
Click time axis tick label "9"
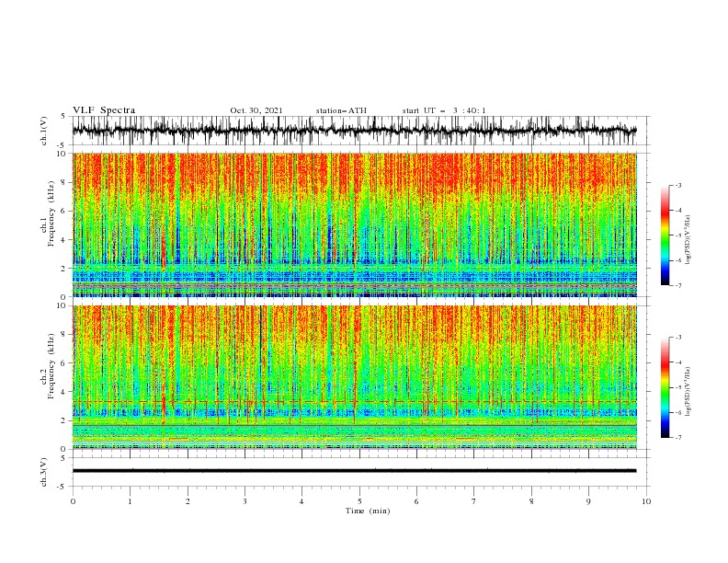pyautogui.click(x=588, y=501)
